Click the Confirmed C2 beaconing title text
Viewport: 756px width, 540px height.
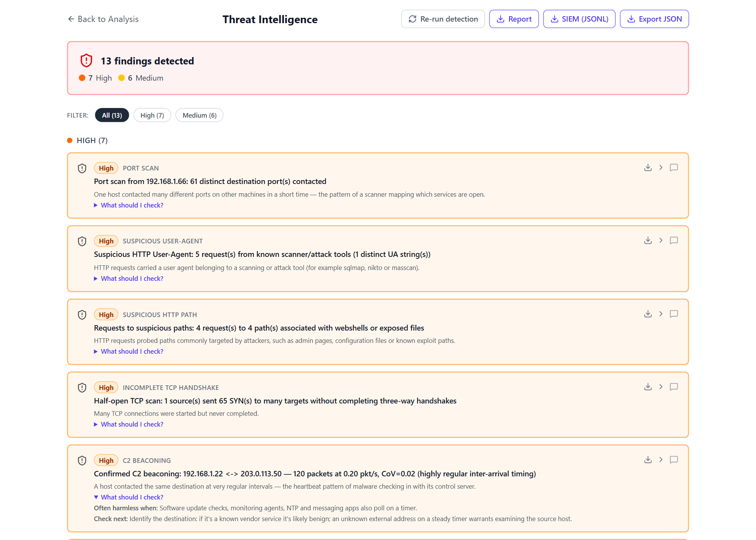point(315,474)
